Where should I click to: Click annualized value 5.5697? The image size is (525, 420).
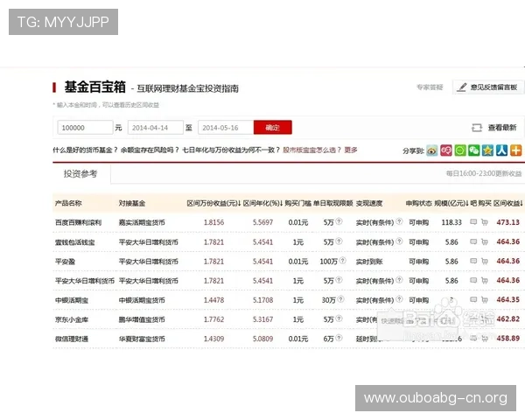point(262,222)
